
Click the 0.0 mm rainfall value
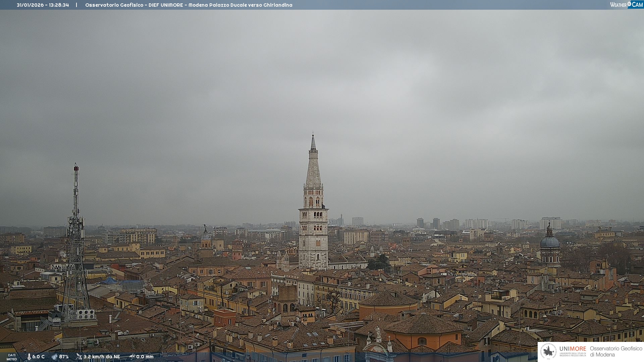click(x=145, y=357)
